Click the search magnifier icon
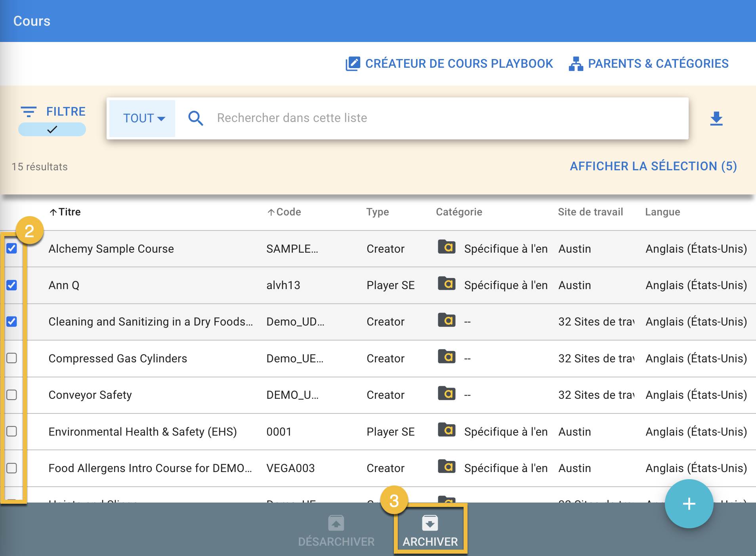Image resolution: width=756 pixels, height=556 pixels. 196,118
